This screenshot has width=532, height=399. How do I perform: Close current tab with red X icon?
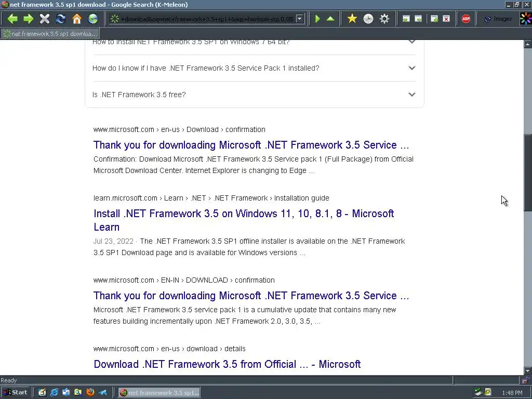coord(446,19)
